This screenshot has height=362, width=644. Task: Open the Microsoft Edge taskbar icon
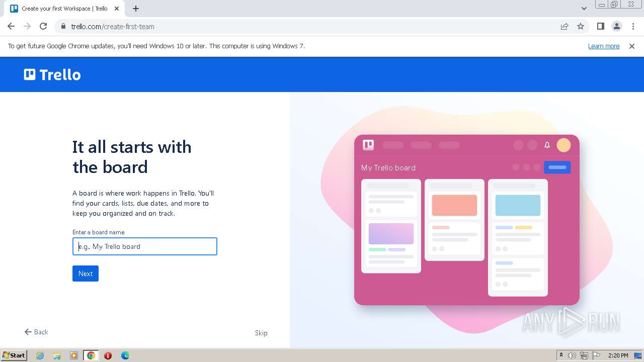pos(125,355)
